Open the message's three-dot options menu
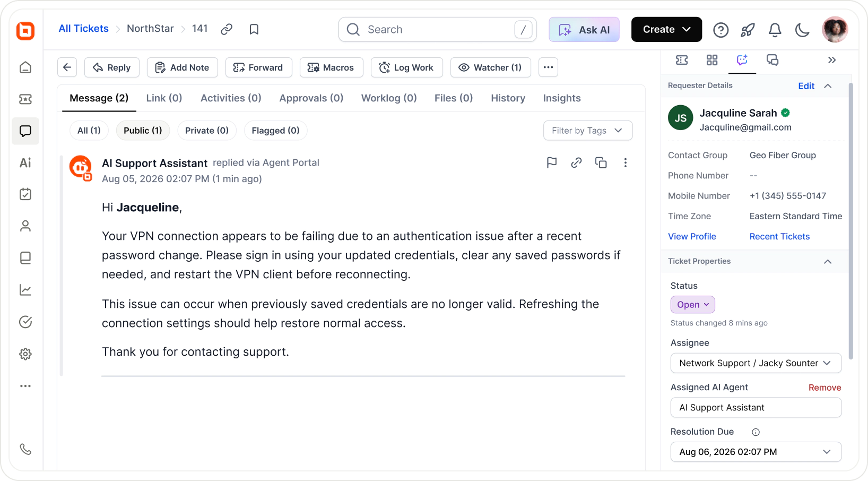The height and width of the screenshot is (481, 868). [x=626, y=162]
